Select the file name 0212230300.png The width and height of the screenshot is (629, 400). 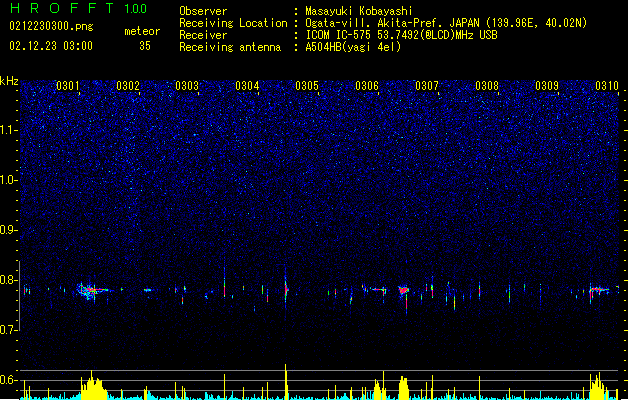51,26
